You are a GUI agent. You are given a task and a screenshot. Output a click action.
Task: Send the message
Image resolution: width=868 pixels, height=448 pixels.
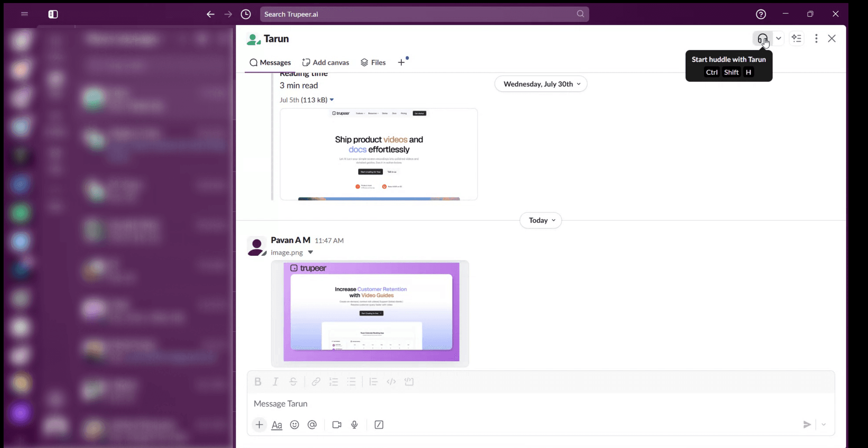point(807,425)
